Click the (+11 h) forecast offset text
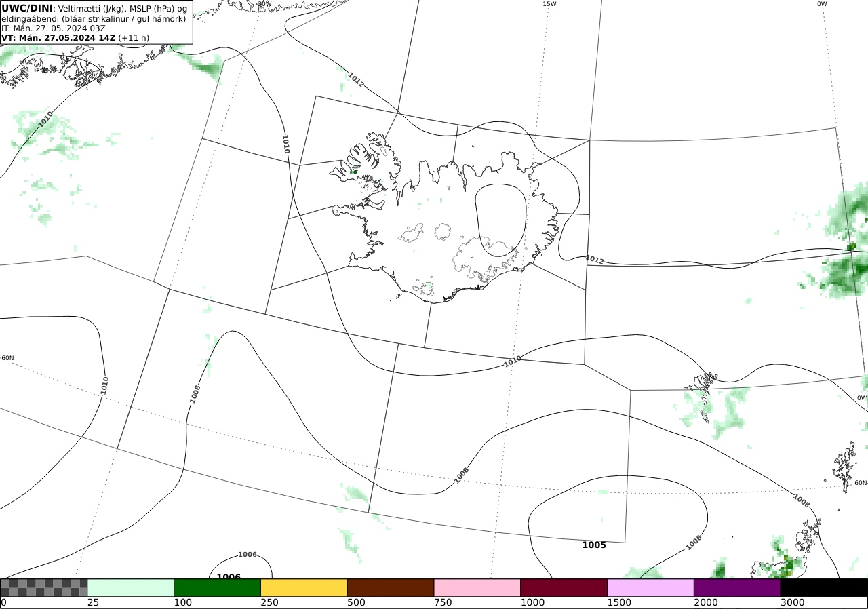Screen dimensions: 868x609 point(134,38)
